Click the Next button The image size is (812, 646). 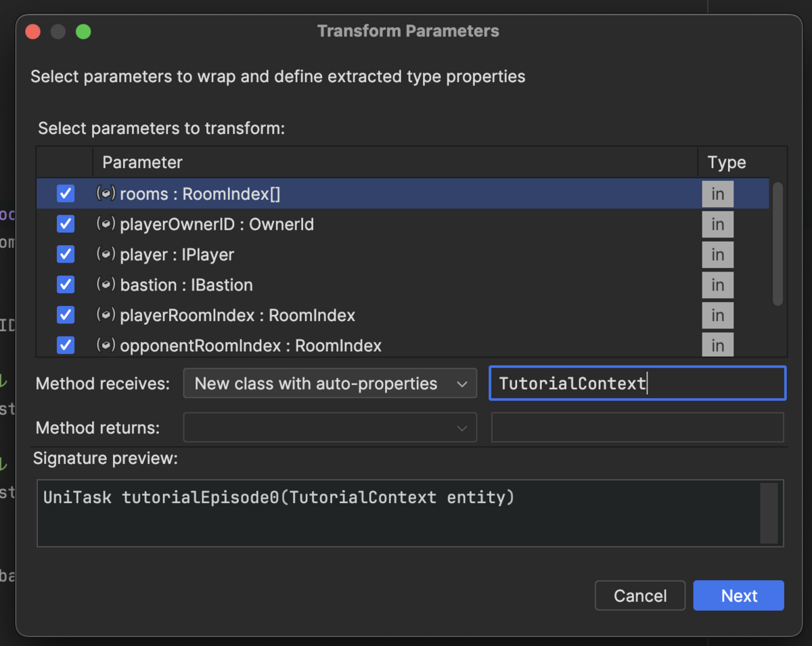(x=738, y=596)
